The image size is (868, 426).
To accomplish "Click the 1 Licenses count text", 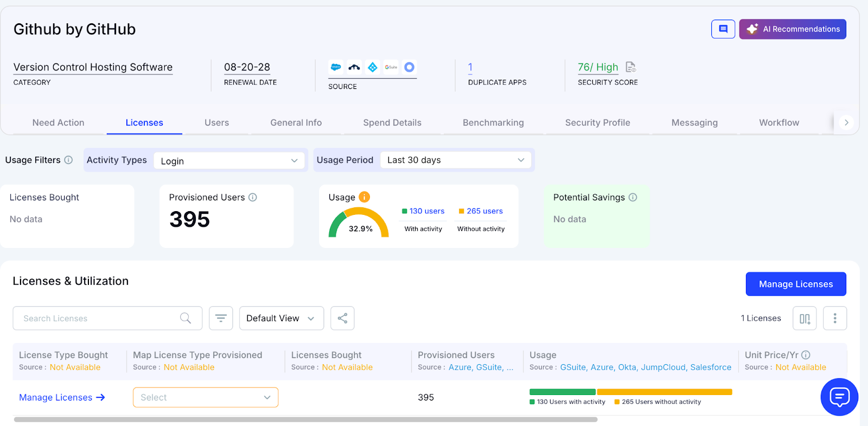I will coord(761,319).
